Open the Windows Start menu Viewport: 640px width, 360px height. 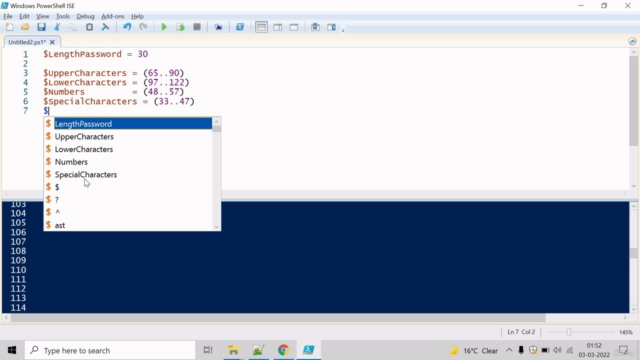(x=12, y=350)
